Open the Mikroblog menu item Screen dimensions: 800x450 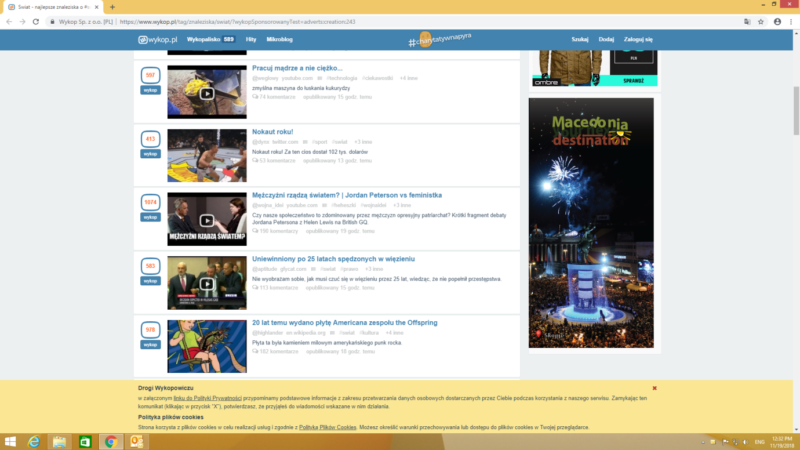click(x=280, y=39)
